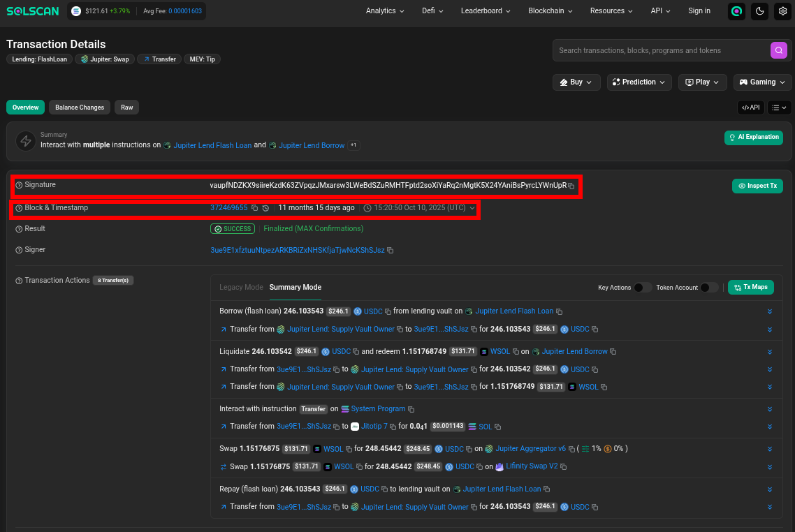Viewport: 795px width, 532px height.
Task: Click the Block & Timestamp help icon
Action: [x=19, y=208]
